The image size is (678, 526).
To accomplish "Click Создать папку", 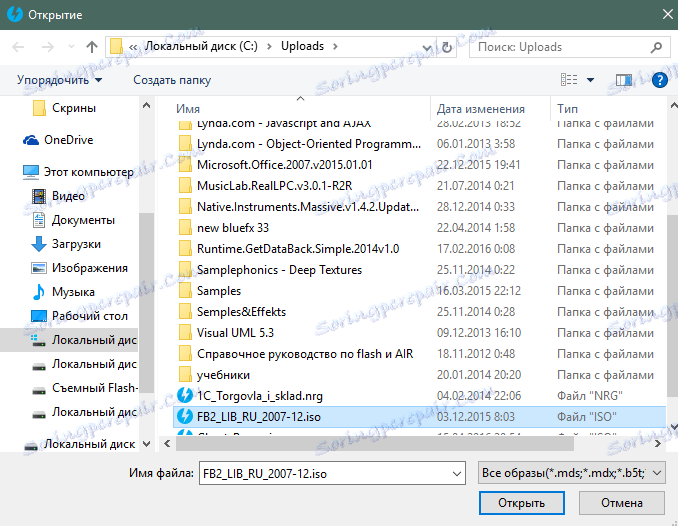I will coord(172,80).
